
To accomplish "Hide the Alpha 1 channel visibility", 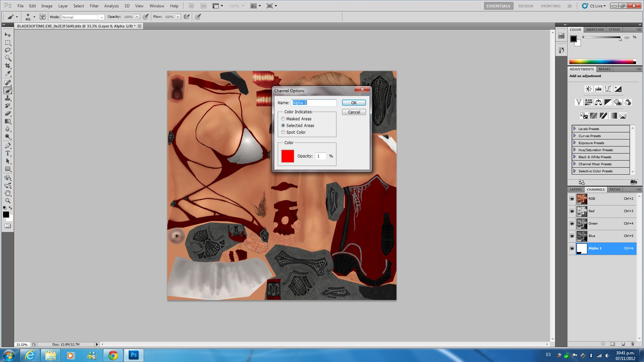I will coord(572,248).
